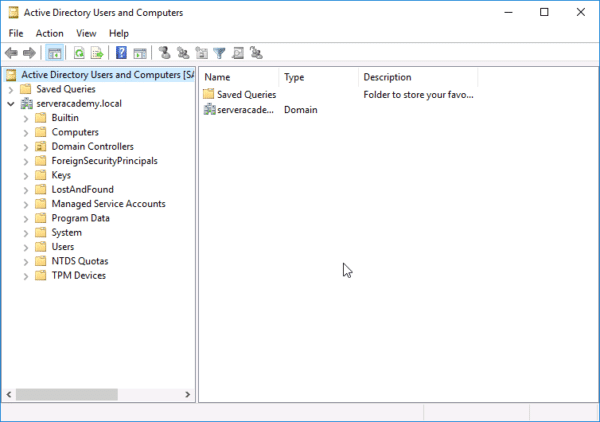Click the Back arrow toolbar icon

[x=11, y=53]
